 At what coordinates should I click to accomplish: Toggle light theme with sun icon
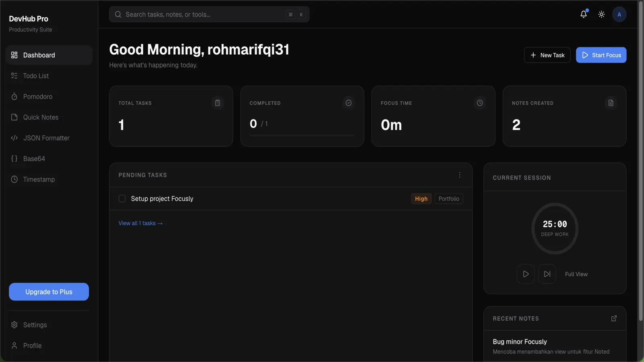point(601,14)
